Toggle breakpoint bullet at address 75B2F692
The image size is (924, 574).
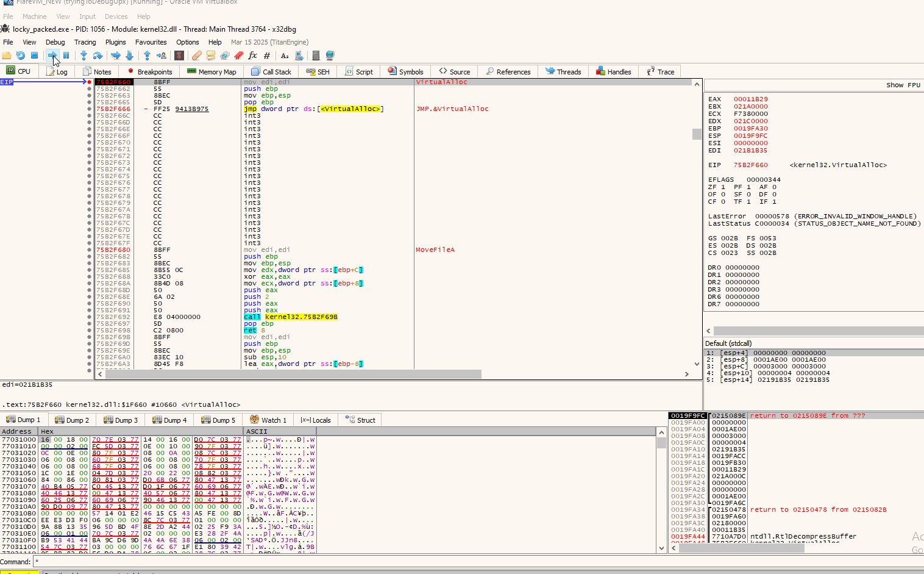click(90, 317)
